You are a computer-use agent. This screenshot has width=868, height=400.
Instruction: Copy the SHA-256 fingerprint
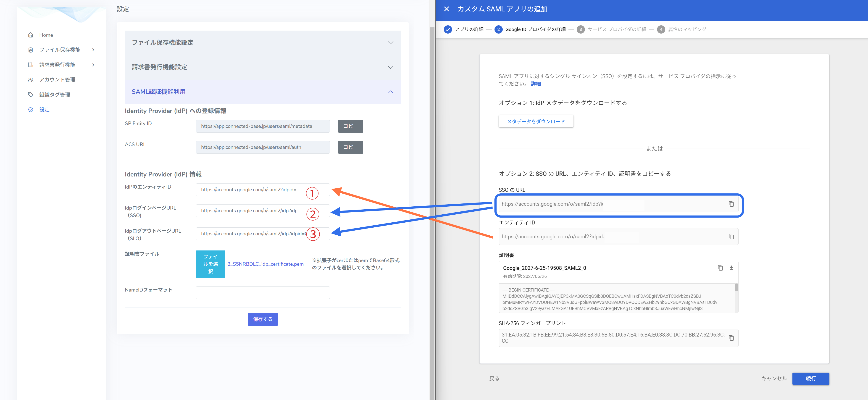[x=731, y=338]
